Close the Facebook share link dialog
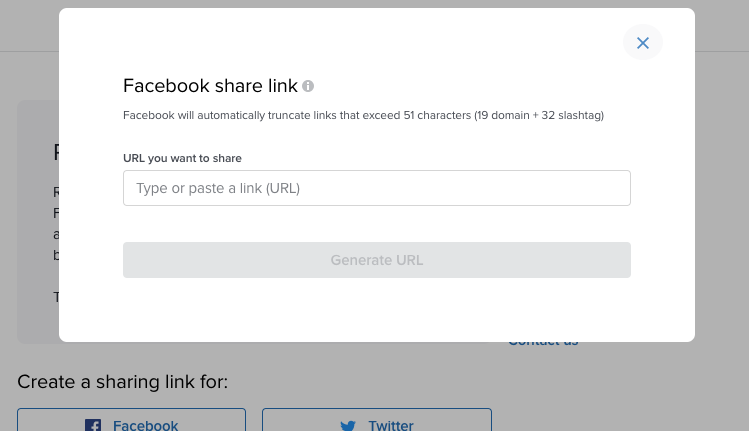 tap(642, 43)
